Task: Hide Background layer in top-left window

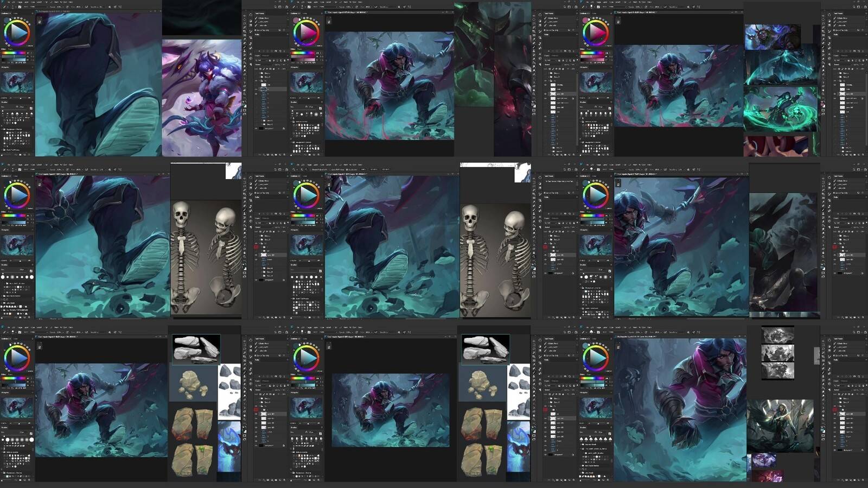Action: pyautogui.click(x=257, y=128)
